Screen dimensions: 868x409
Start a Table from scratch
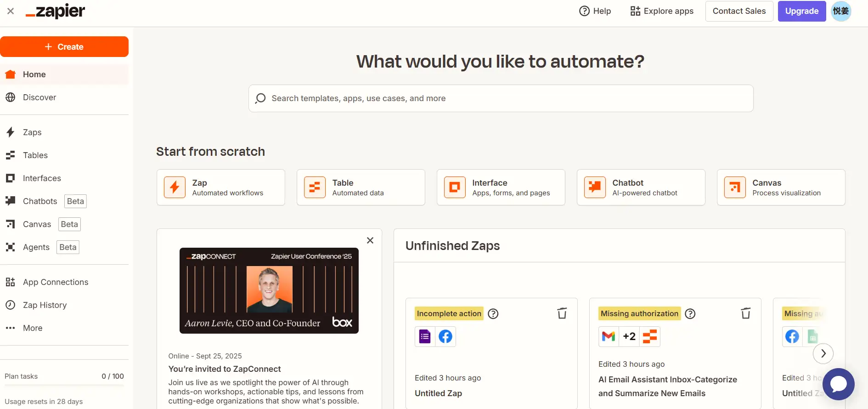[361, 187]
